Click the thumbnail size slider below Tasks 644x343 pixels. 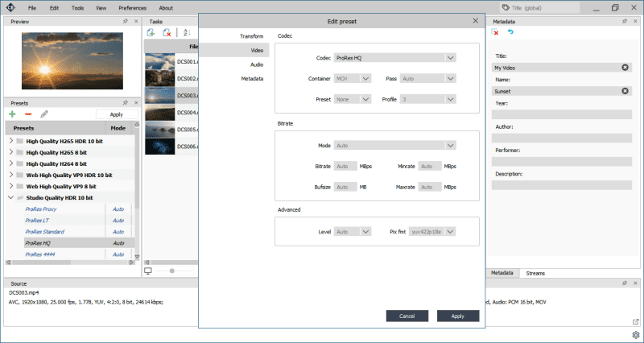tap(173, 271)
